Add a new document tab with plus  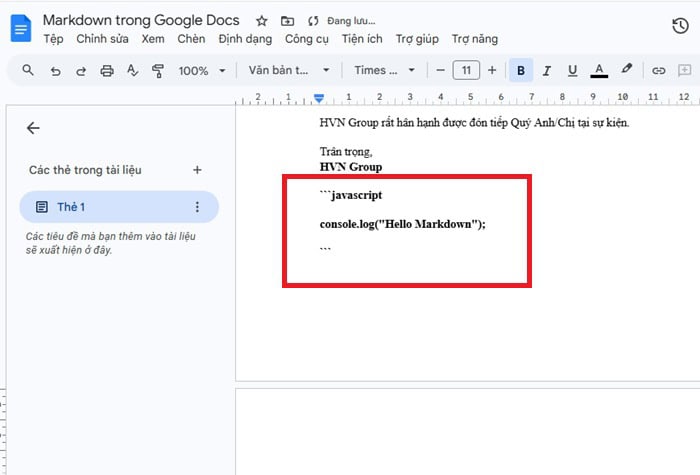[x=197, y=170]
